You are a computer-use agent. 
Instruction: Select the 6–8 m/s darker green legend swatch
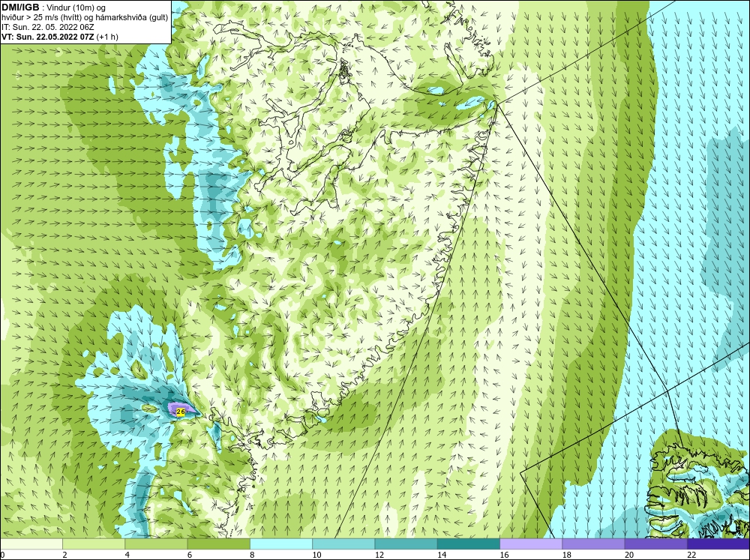point(218,544)
